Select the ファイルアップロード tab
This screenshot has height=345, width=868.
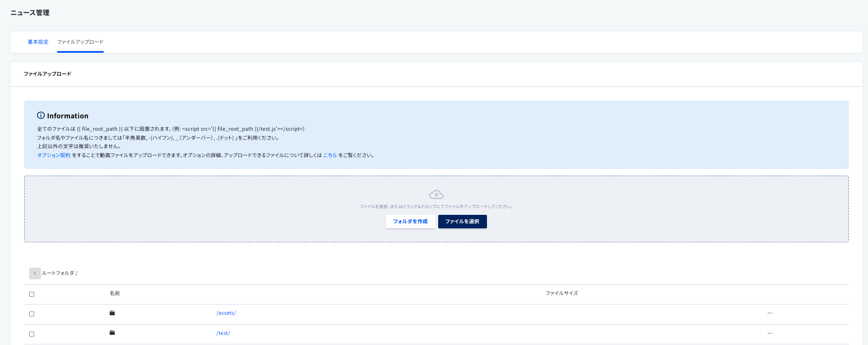80,42
